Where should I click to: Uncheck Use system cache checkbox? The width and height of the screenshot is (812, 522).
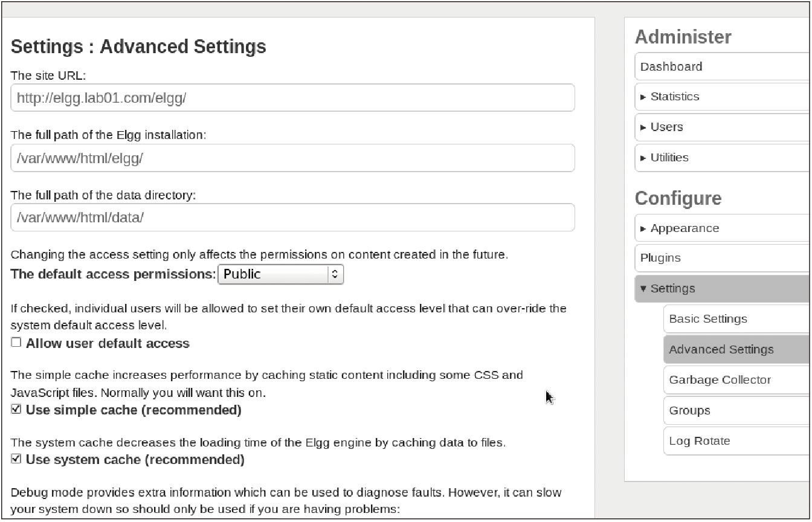(16, 459)
